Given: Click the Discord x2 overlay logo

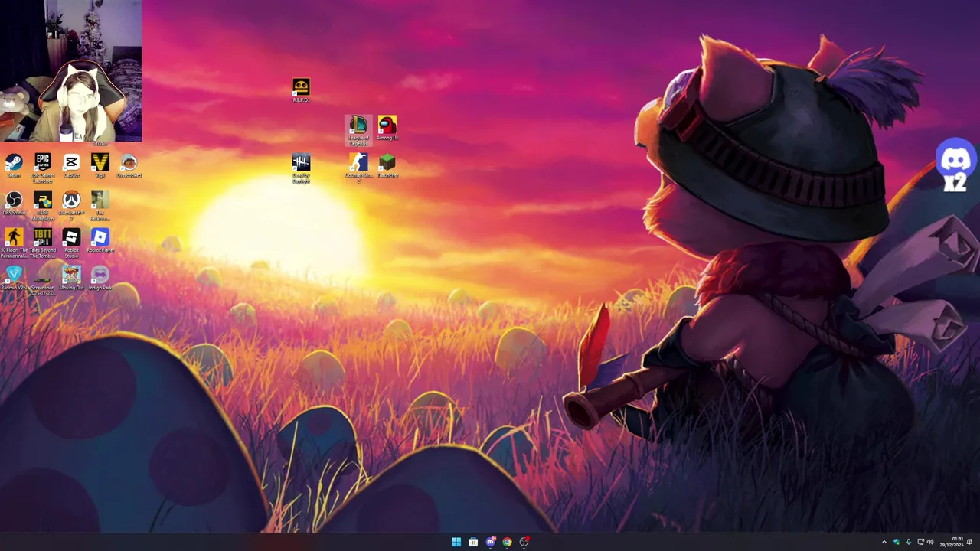Looking at the screenshot, I should [x=955, y=165].
